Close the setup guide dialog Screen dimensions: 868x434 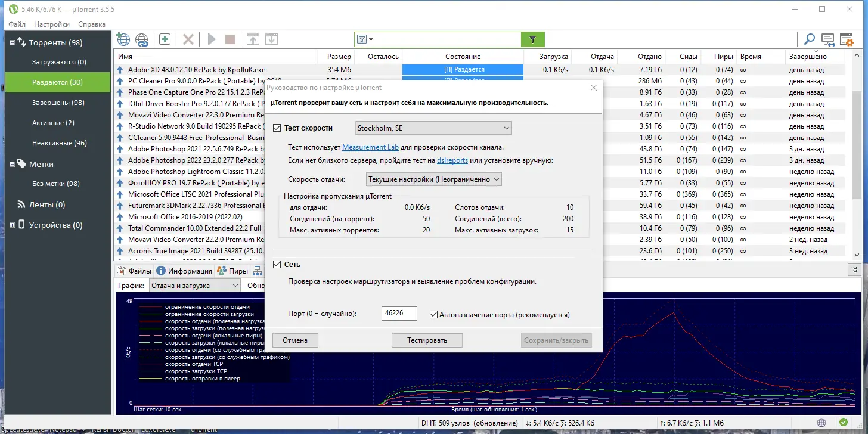593,88
